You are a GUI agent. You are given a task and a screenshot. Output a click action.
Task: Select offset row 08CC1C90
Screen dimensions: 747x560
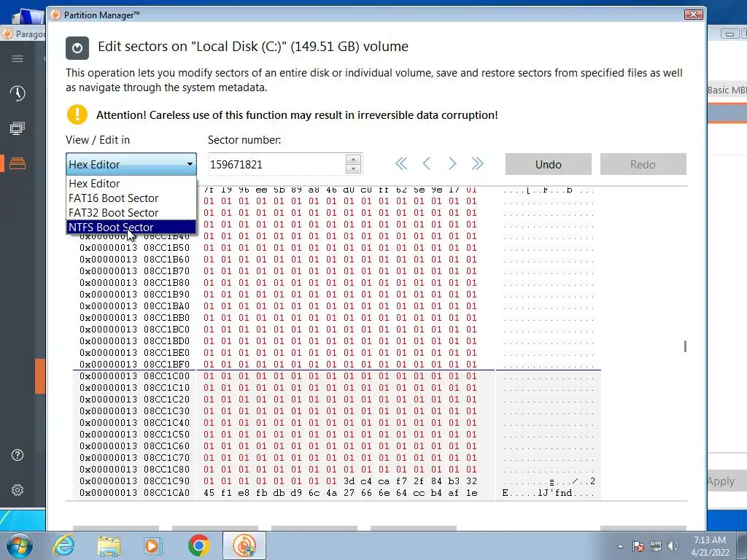click(x=135, y=481)
